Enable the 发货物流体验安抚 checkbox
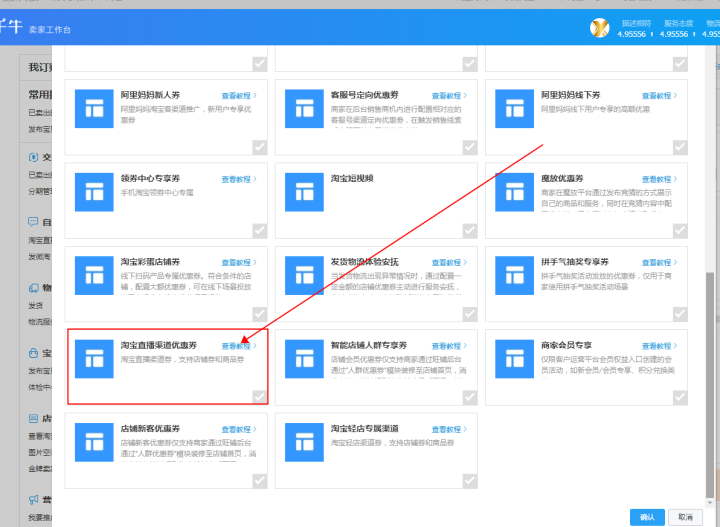Image resolution: width=720 pixels, height=527 pixels. (470, 314)
